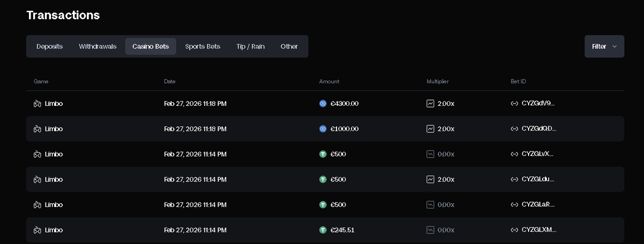Click the green Tether icon in CYZGLvX row
The image size is (644, 244).
323,154
